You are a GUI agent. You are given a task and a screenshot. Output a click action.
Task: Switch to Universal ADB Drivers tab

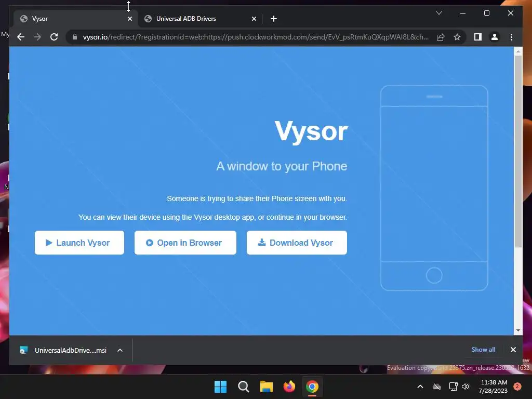tap(200, 19)
